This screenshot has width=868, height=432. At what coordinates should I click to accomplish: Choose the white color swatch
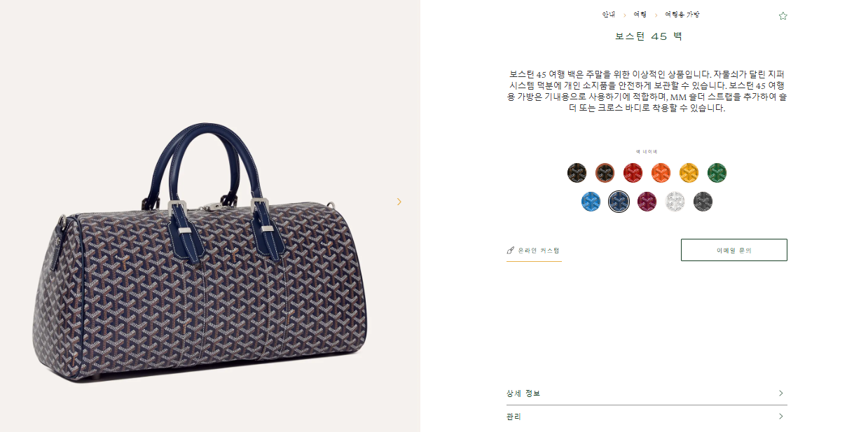click(675, 202)
